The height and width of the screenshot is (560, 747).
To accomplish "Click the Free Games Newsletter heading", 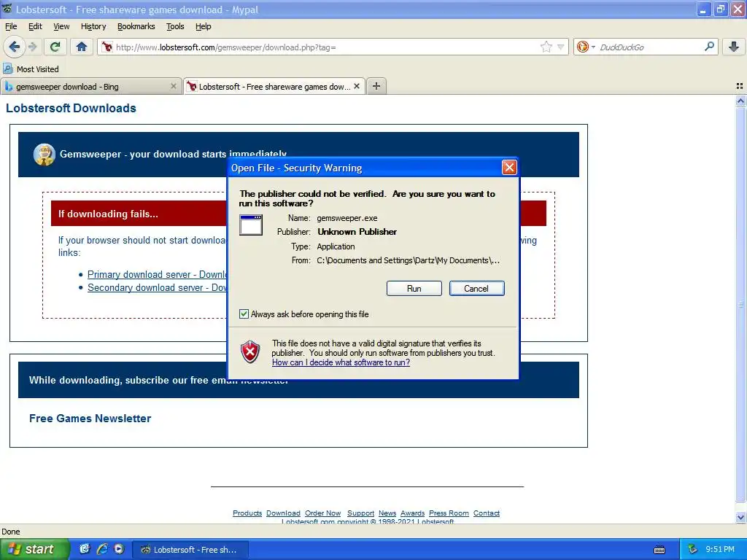I will tap(90, 418).
